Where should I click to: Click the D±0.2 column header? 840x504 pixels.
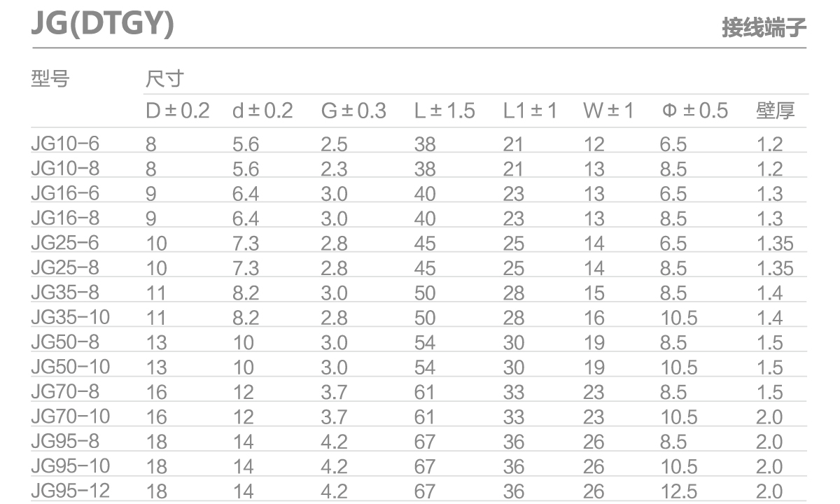pos(178,111)
